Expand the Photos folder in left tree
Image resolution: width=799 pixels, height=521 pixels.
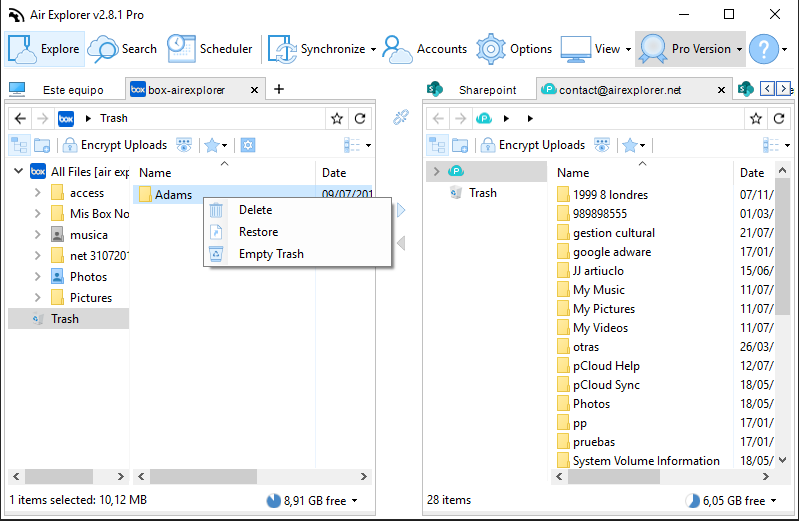[x=37, y=276]
